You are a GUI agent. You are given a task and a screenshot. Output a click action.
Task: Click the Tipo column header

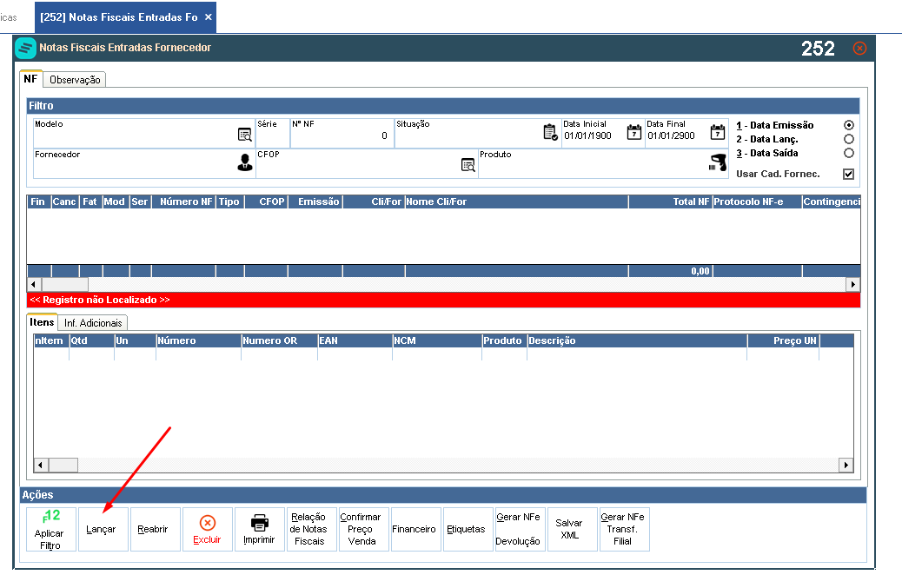pyautogui.click(x=230, y=202)
